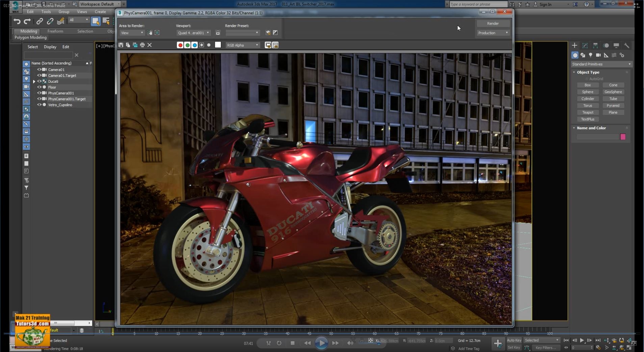Toggle the blue channel display
The image size is (644, 352).
tap(195, 45)
